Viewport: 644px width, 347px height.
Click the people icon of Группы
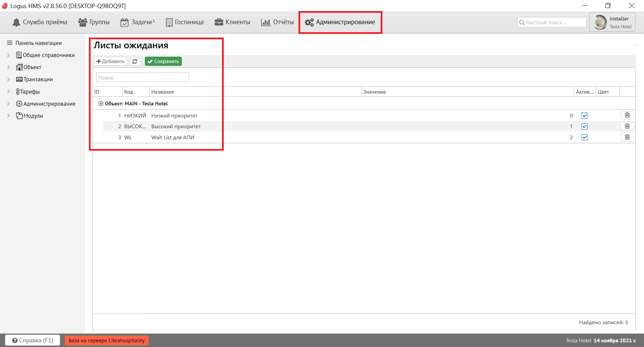click(x=83, y=22)
